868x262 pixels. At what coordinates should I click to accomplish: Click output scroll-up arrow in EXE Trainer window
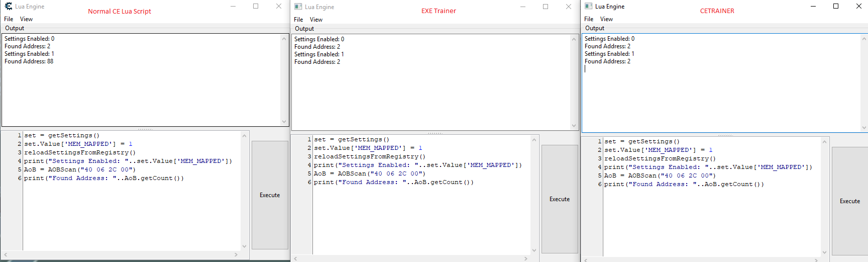[574, 39]
